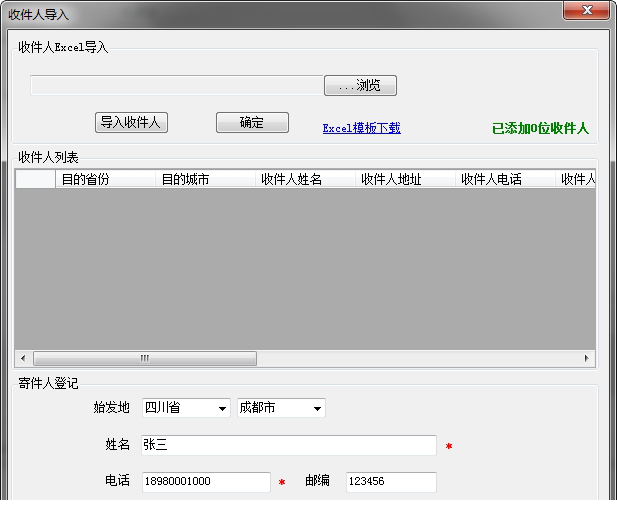Focus the Excel file path field
617x520 pixels.
177,85
